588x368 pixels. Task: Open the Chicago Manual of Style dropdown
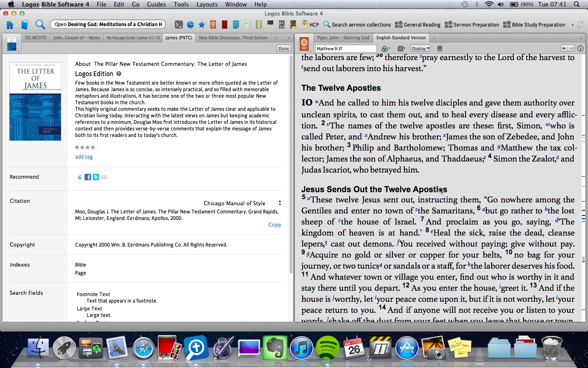pyautogui.click(x=243, y=203)
